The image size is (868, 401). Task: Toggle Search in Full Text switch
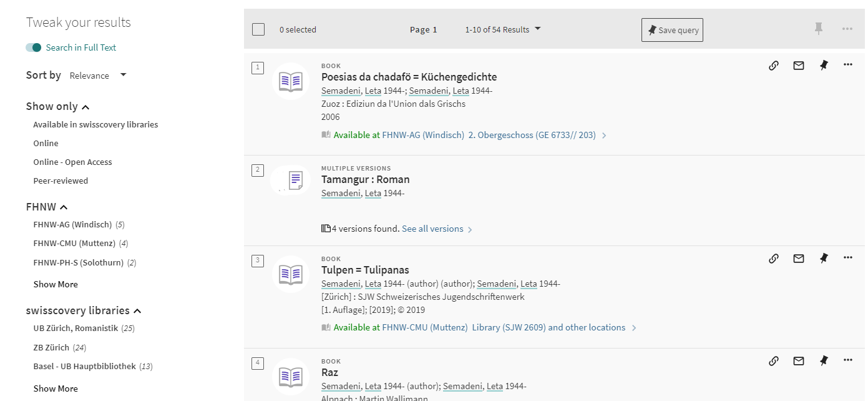point(34,47)
